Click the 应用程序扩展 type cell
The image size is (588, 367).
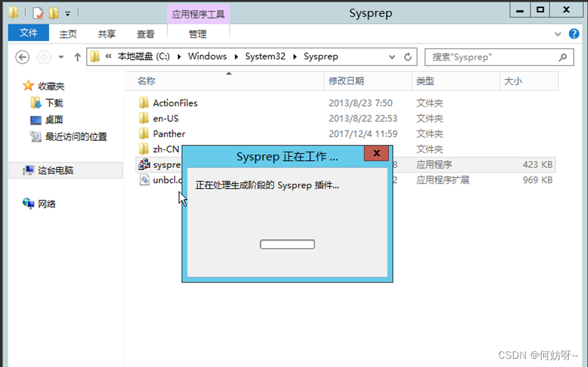point(443,180)
